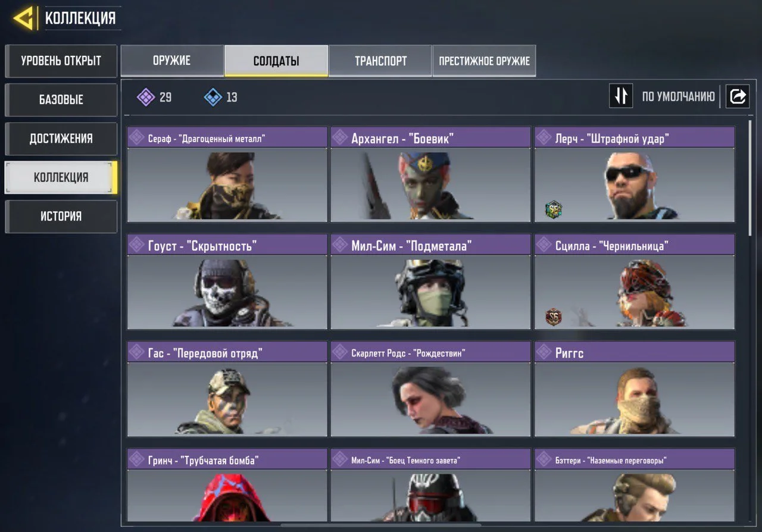Select the Гоуст Скрытность soldier card
The height and width of the screenshot is (532, 762).
point(227,281)
